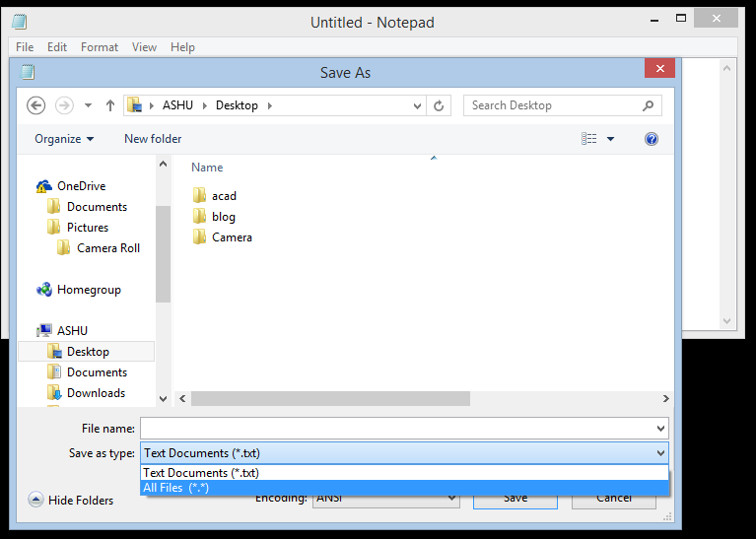Click the forward navigation arrow
756x539 pixels.
[x=64, y=105]
